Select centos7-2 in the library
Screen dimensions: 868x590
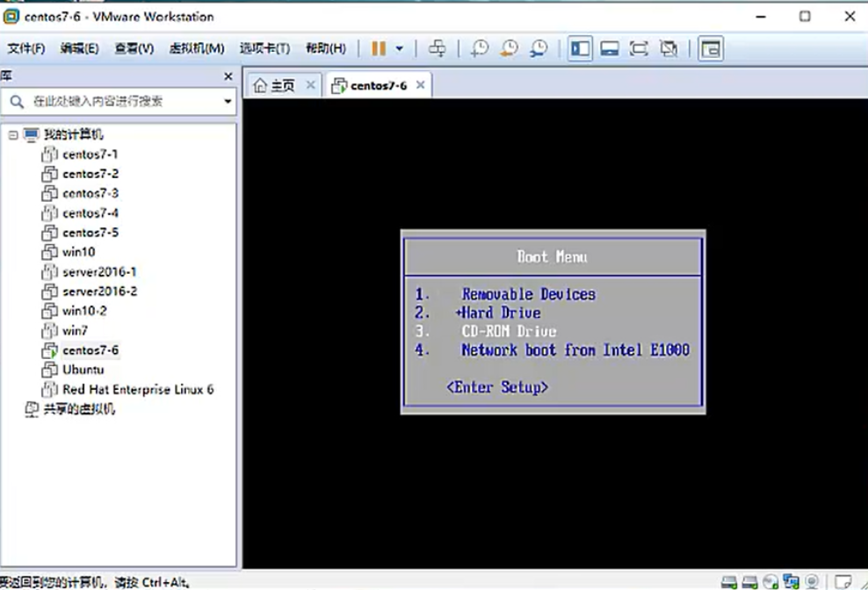pos(90,174)
